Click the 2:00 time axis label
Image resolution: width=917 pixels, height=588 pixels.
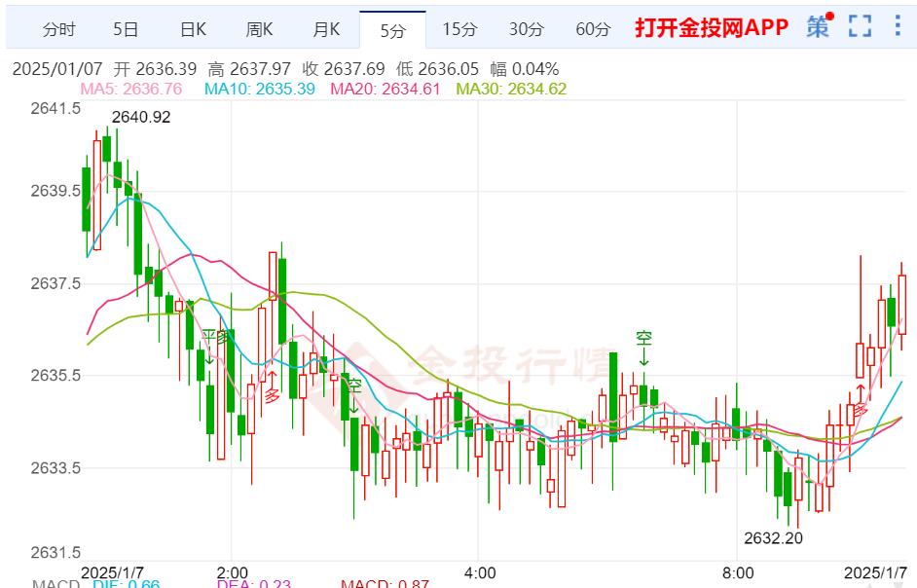[233, 572]
